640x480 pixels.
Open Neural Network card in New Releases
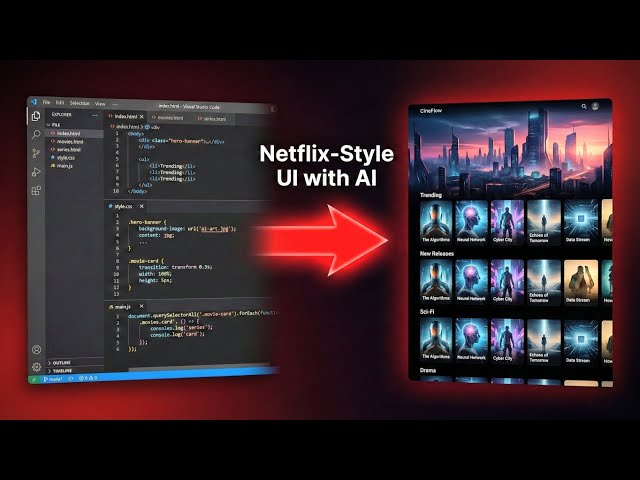point(471,281)
